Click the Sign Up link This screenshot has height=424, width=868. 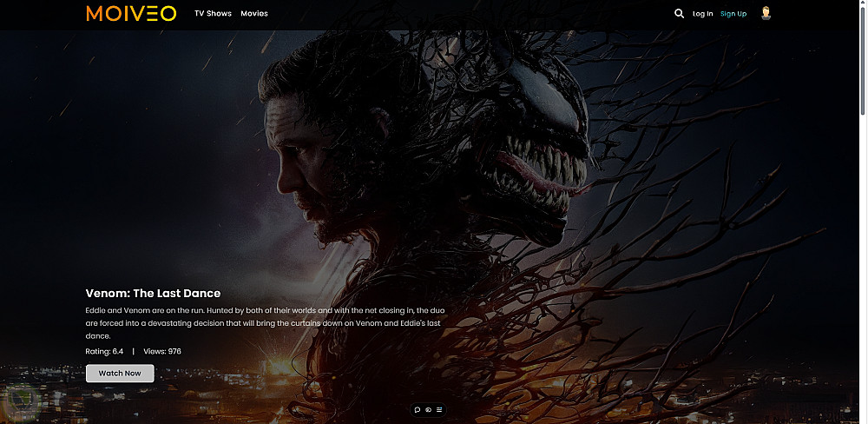point(733,14)
